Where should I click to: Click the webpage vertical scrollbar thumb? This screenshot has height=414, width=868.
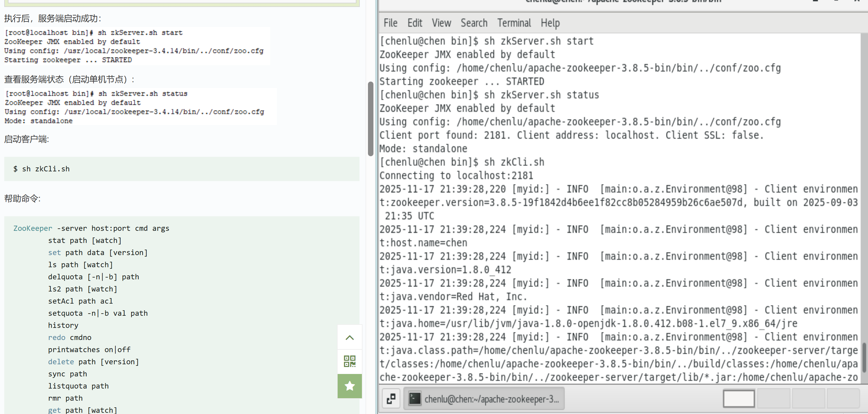[x=370, y=119]
